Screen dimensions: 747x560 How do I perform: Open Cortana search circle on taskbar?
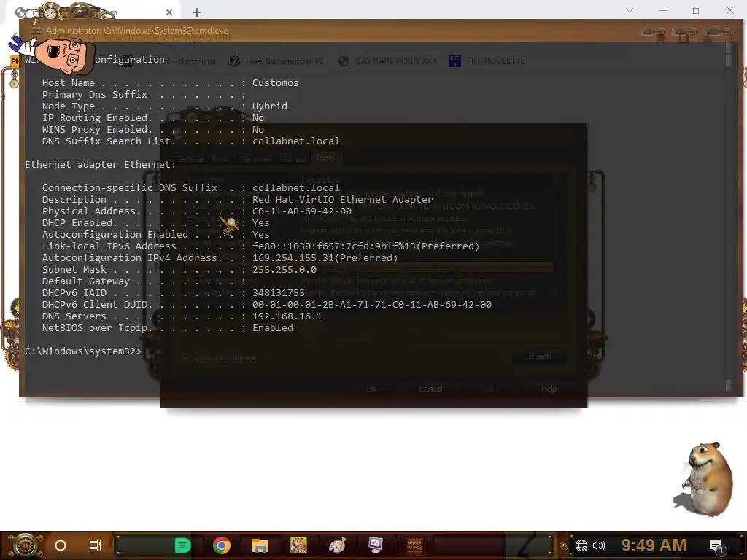(61, 545)
